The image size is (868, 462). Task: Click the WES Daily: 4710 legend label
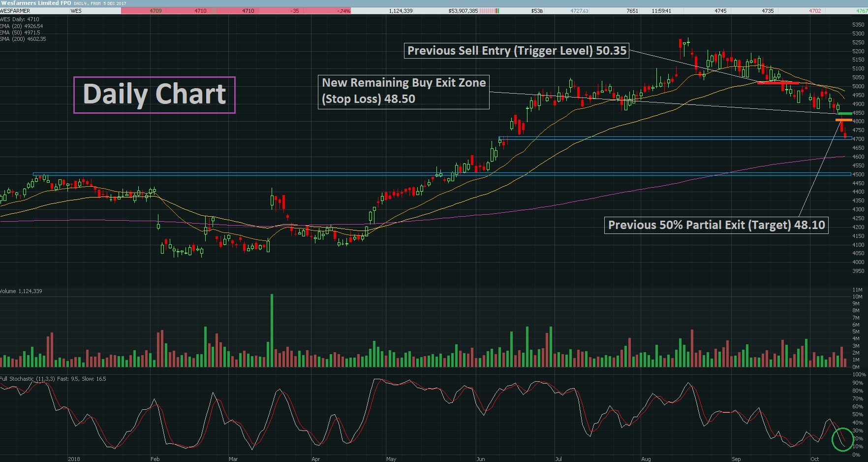click(20, 20)
